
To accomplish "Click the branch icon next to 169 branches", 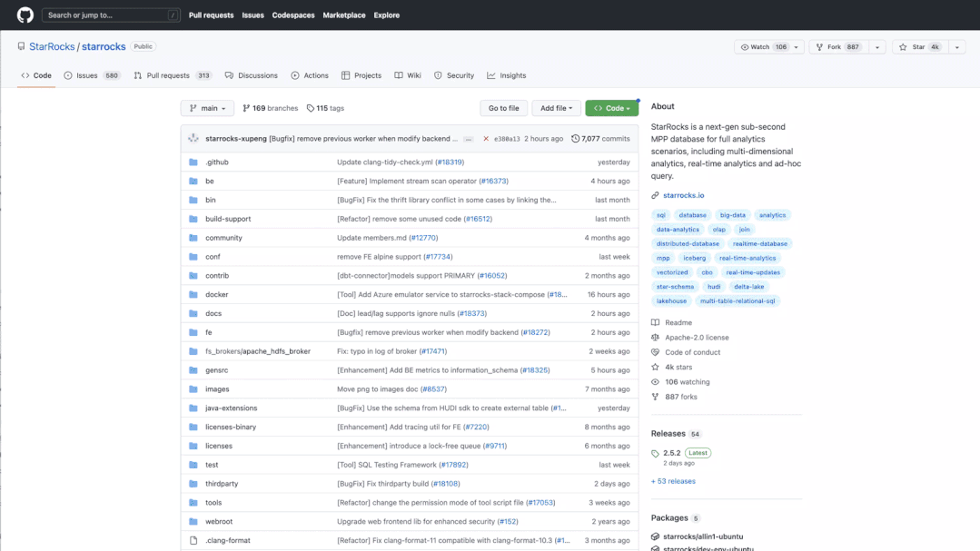I will point(246,108).
